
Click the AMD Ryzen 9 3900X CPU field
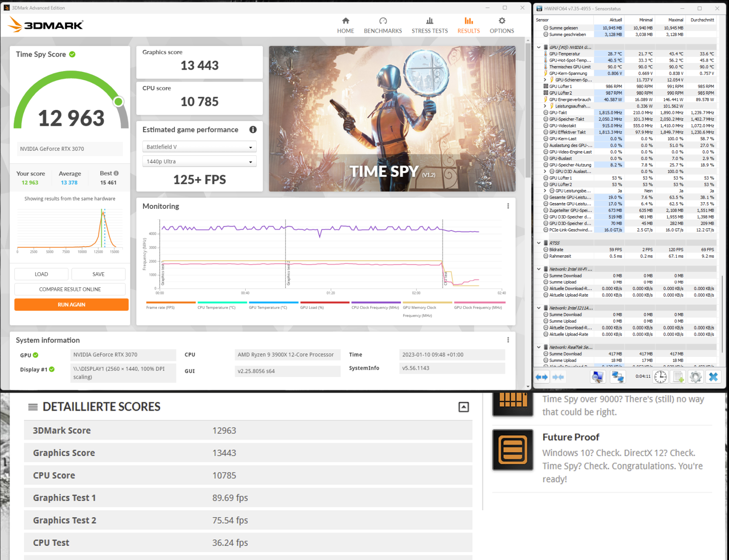click(x=287, y=355)
